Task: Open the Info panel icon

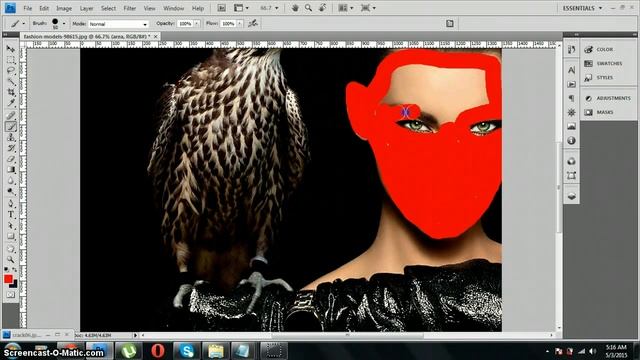Action: pos(571,140)
